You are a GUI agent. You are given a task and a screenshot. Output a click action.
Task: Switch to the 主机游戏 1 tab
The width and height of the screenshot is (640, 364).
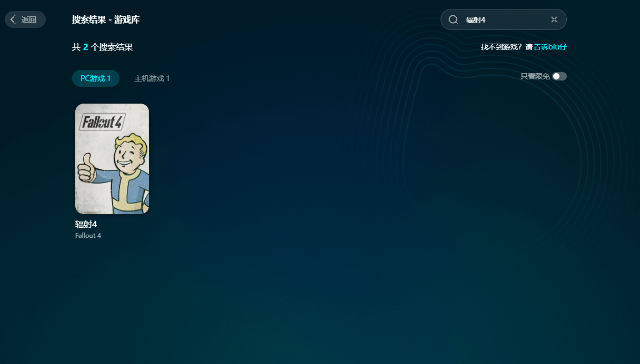tap(152, 78)
